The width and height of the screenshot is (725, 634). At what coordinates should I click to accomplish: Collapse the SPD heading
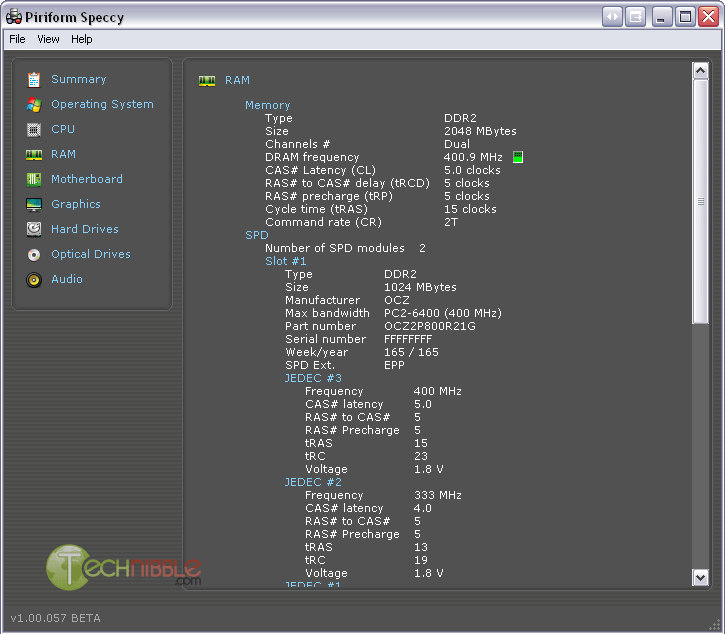pos(257,235)
